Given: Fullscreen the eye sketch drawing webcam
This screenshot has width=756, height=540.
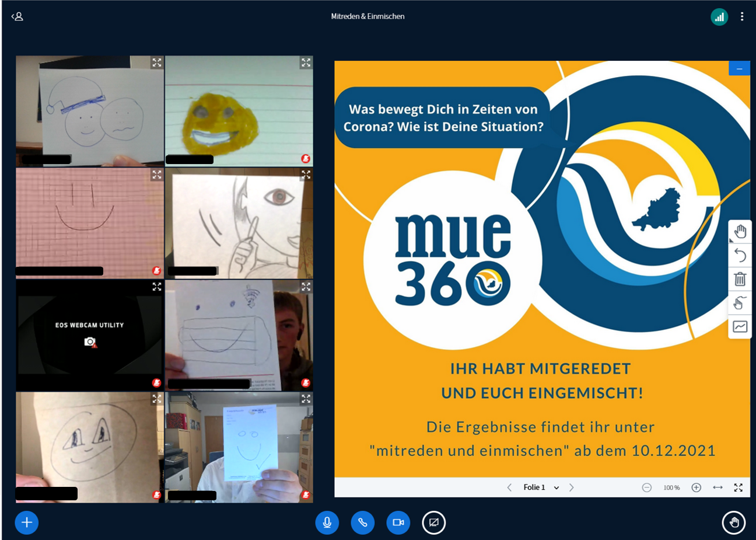Looking at the screenshot, I should tap(306, 175).
